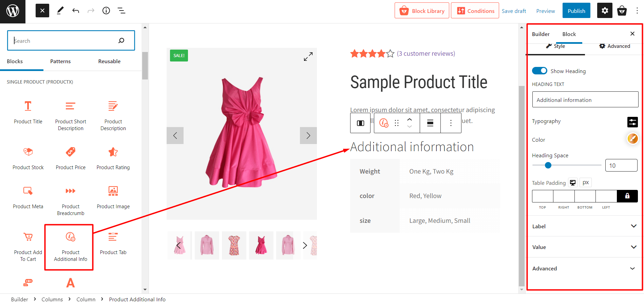Switch to the Builder sidebar tab
Image resolution: width=644 pixels, height=303 pixels.
point(541,34)
